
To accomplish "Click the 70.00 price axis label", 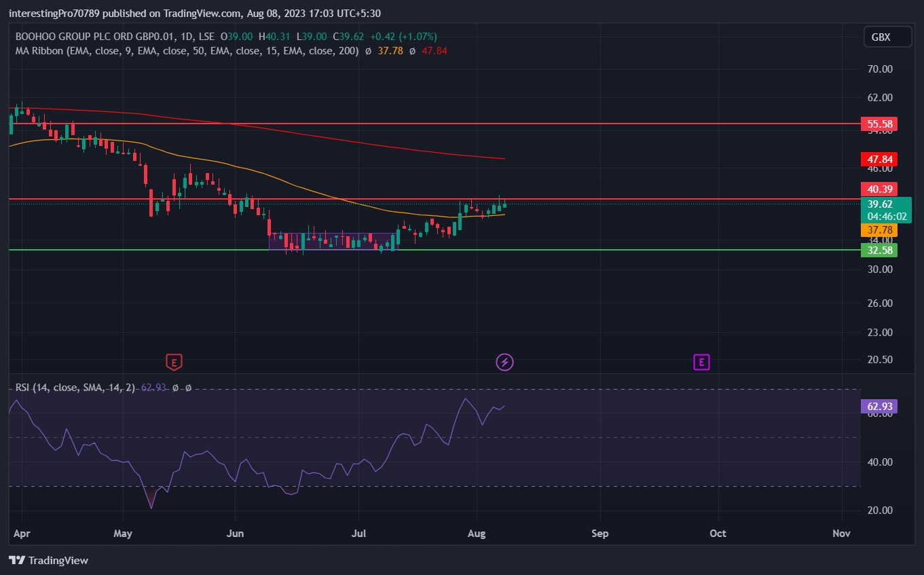I will [x=879, y=69].
